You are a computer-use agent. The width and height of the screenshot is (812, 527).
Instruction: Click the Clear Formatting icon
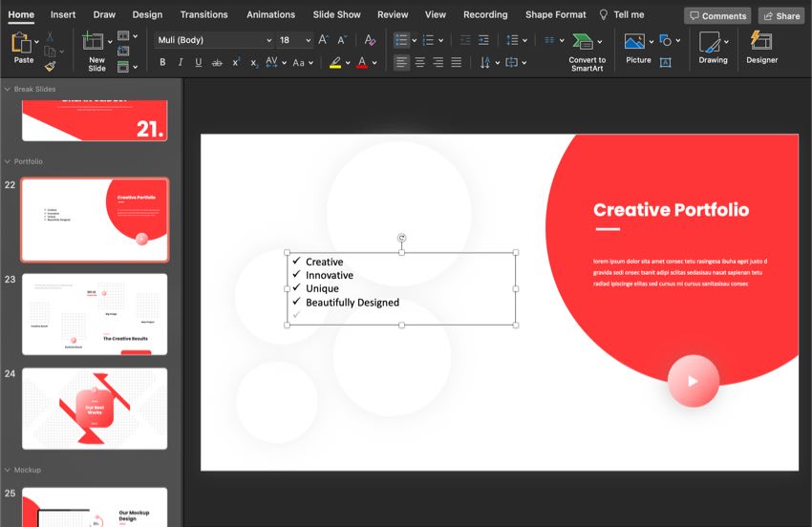[370, 40]
